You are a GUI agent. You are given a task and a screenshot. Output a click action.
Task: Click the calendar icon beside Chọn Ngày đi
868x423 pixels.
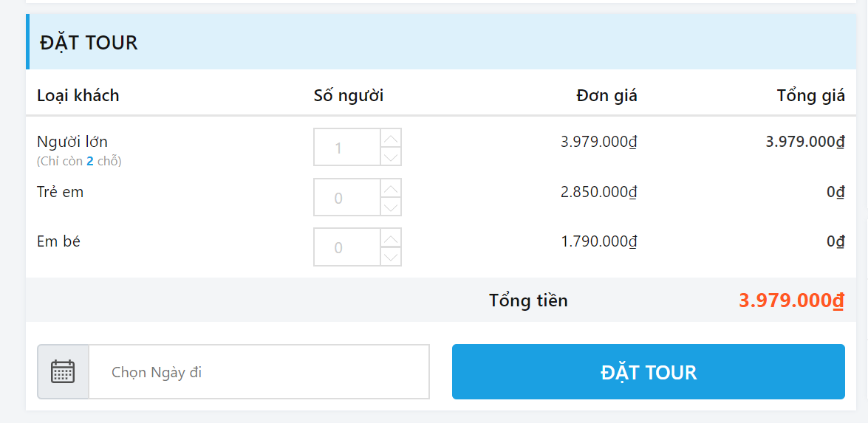[x=63, y=371]
